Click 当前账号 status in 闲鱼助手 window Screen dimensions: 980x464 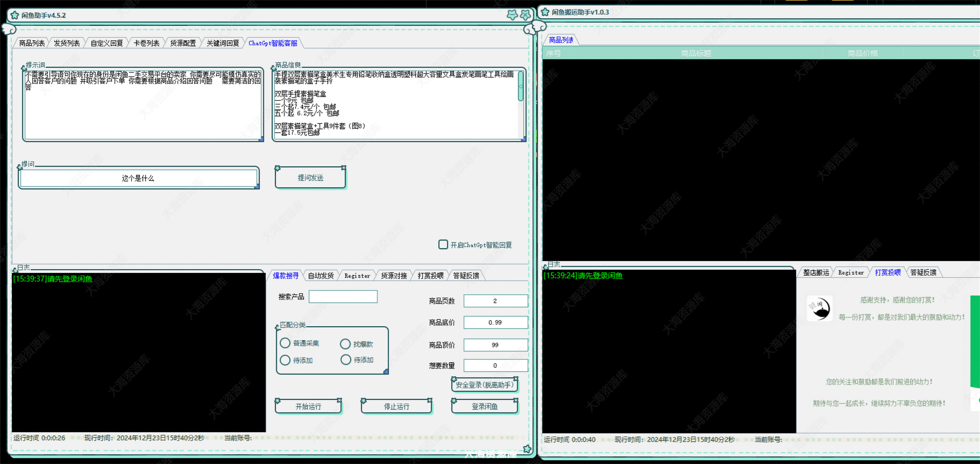238,438
